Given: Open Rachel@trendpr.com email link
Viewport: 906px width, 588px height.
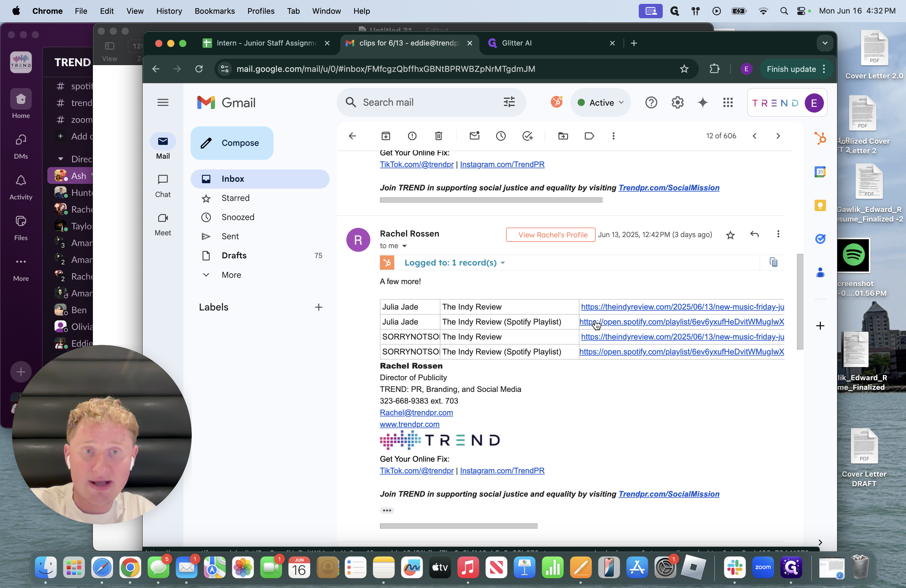Looking at the screenshot, I should (416, 413).
